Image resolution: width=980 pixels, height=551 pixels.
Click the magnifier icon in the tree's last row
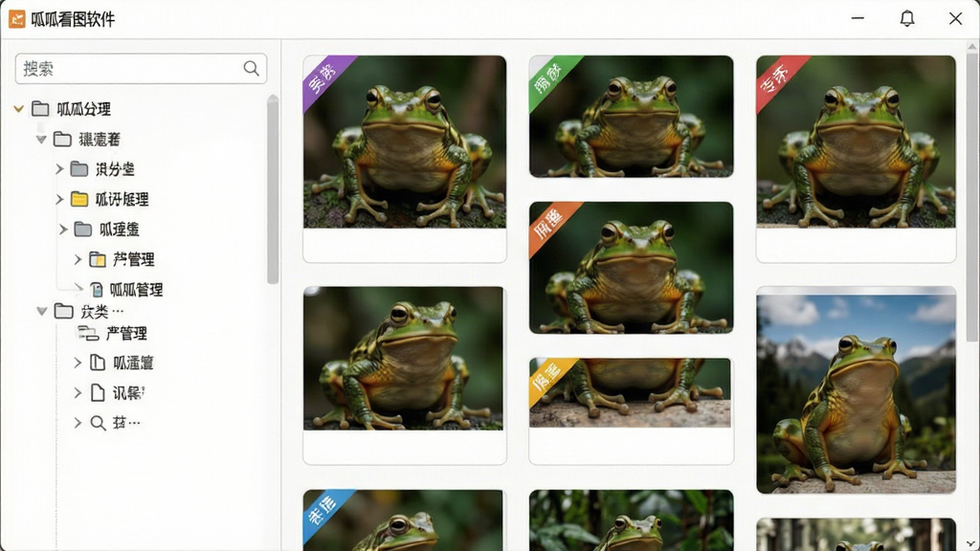point(98,423)
